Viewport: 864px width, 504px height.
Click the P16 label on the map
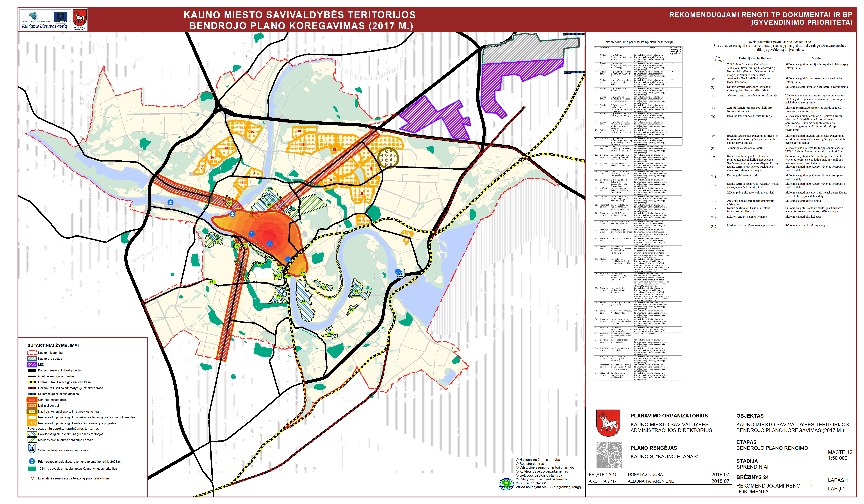213,282
